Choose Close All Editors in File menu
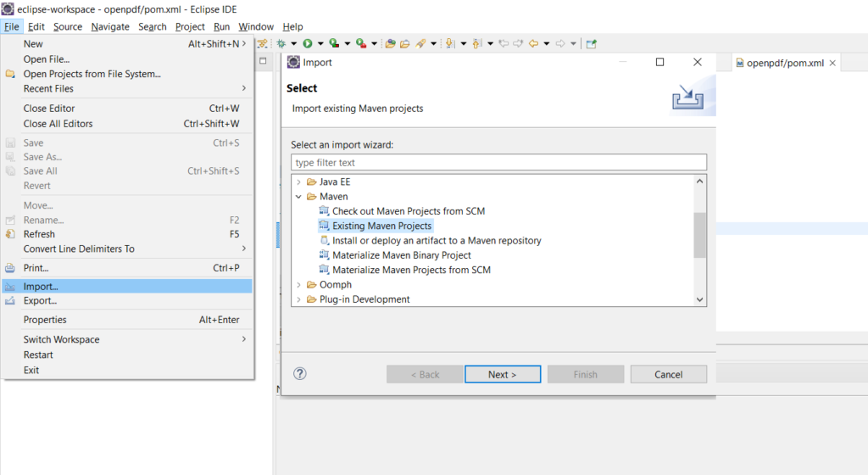The image size is (868, 475). [127, 124]
